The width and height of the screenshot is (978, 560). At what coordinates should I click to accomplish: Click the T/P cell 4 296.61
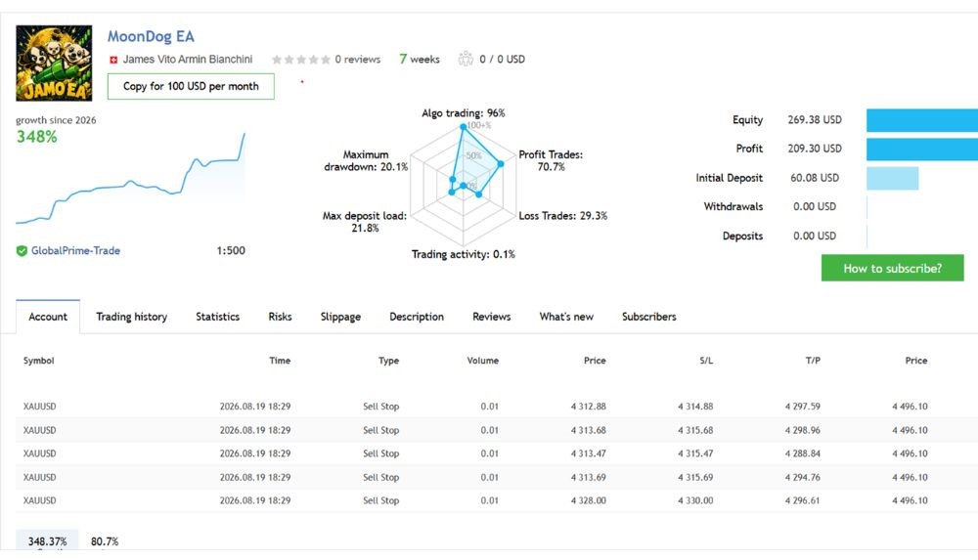click(x=803, y=500)
